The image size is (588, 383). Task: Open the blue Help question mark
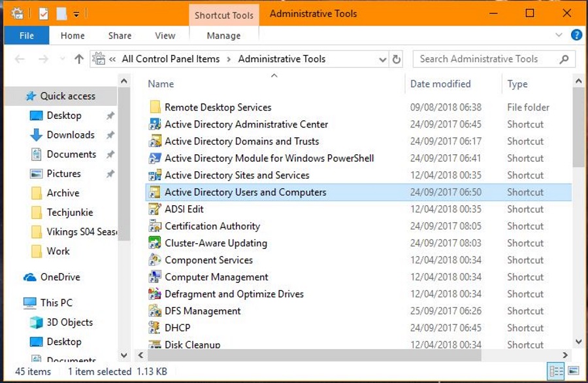click(x=576, y=35)
